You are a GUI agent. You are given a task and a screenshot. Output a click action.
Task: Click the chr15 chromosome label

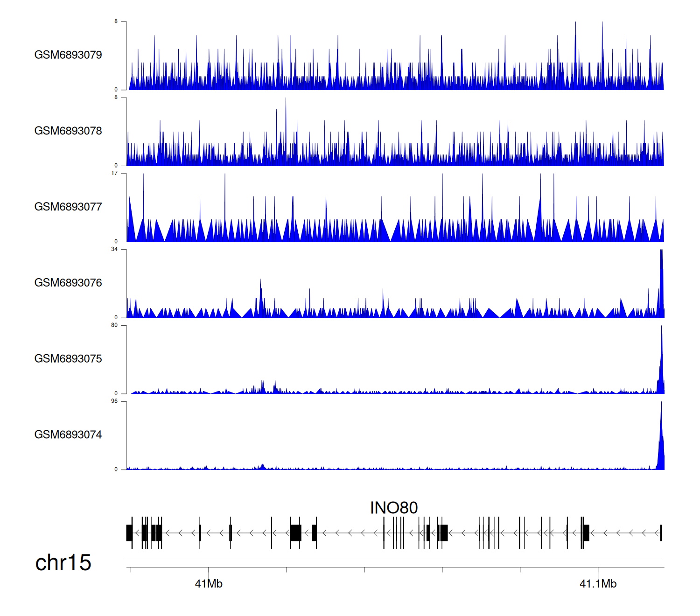[63, 563]
